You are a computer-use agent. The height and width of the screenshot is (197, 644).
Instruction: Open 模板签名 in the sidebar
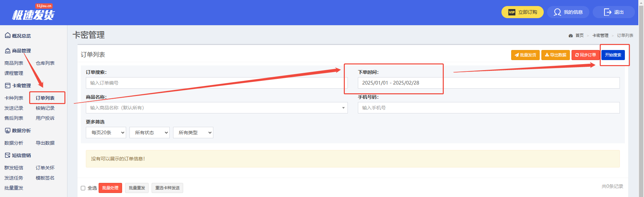[45, 178]
